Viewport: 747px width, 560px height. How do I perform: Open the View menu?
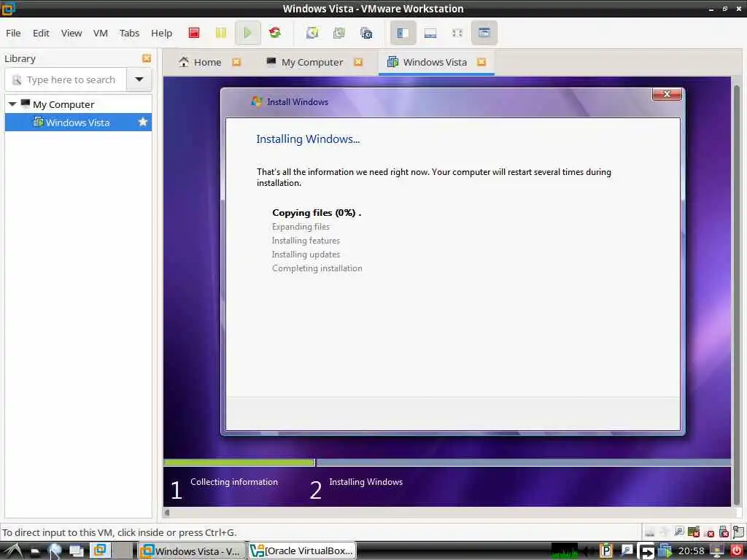[x=71, y=33]
